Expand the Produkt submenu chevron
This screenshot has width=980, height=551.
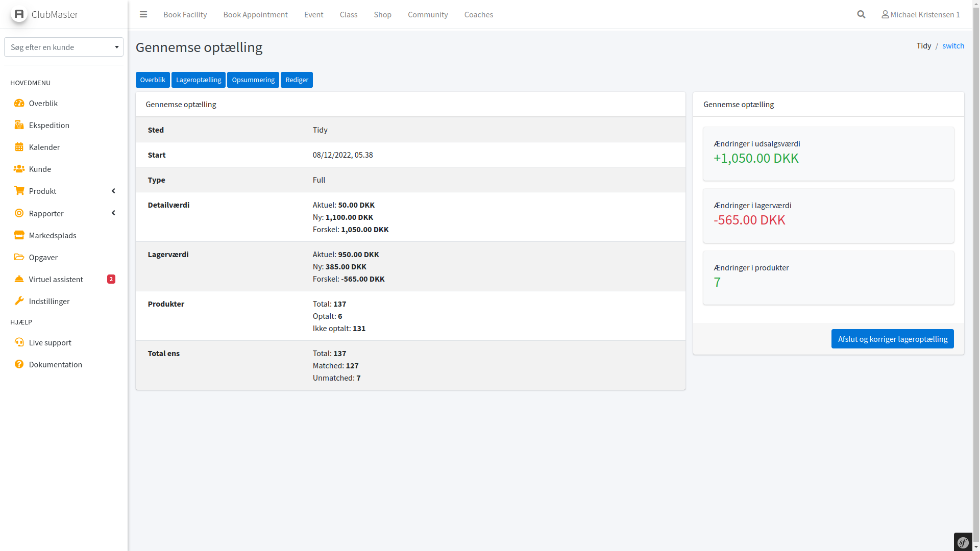[113, 191]
